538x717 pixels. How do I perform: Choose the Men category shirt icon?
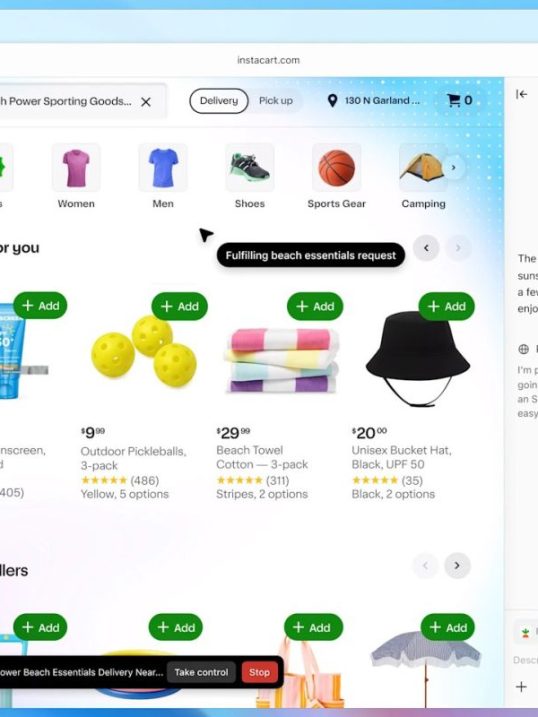coord(163,167)
